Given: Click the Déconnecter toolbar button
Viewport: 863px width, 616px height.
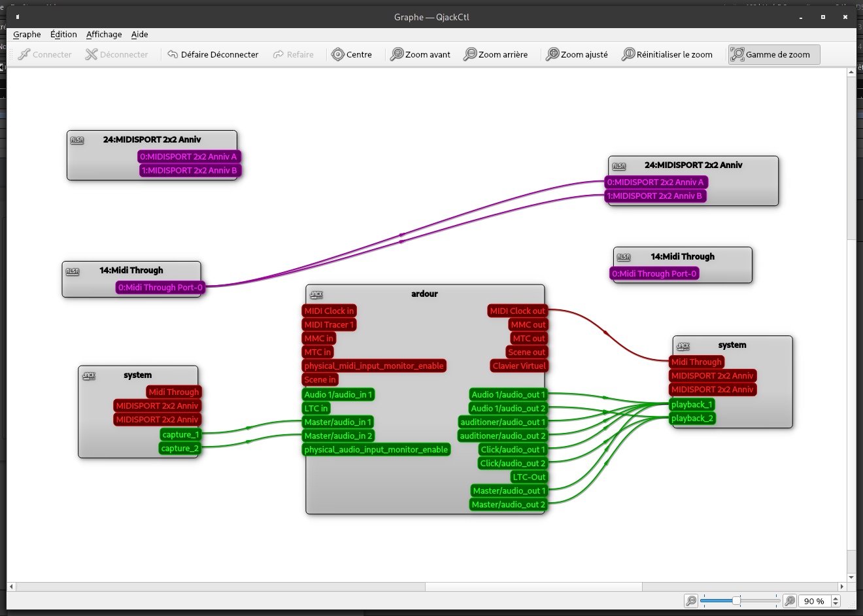Looking at the screenshot, I should tap(117, 54).
